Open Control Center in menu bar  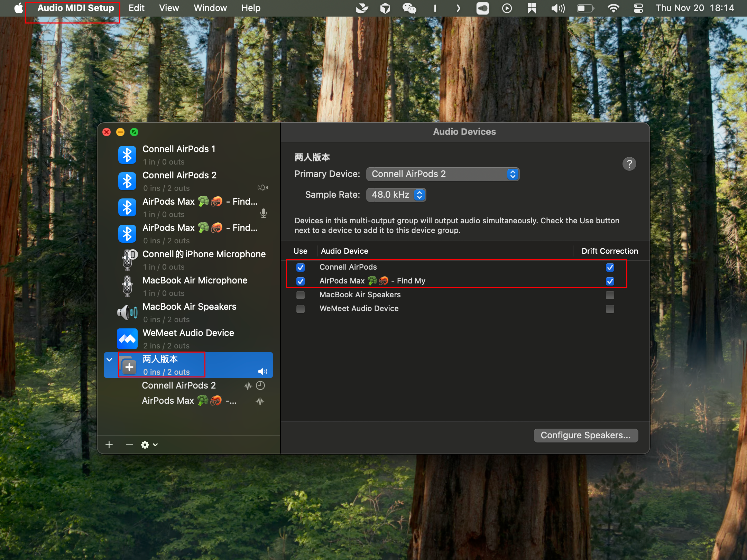click(x=638, y=8)
